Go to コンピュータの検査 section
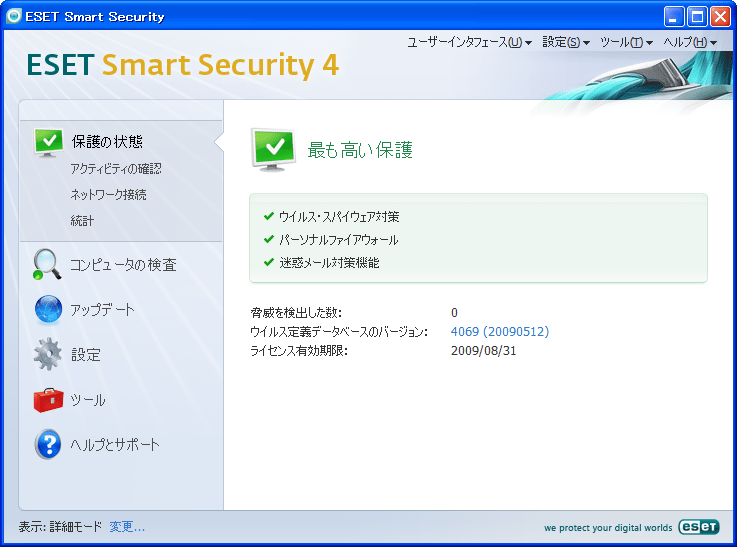737x547 pixels. tap(123, 265)
